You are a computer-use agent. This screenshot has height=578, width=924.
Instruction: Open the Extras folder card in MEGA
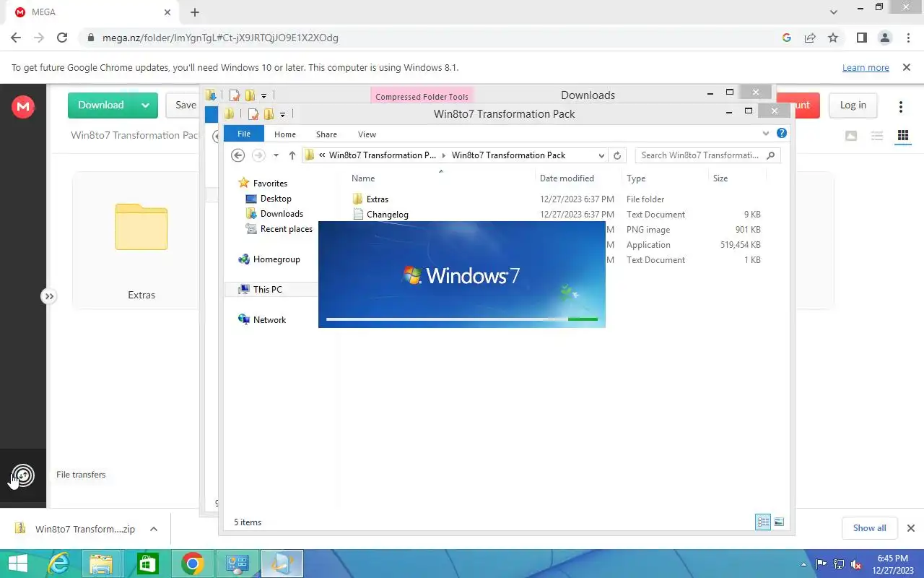(141, 241)
